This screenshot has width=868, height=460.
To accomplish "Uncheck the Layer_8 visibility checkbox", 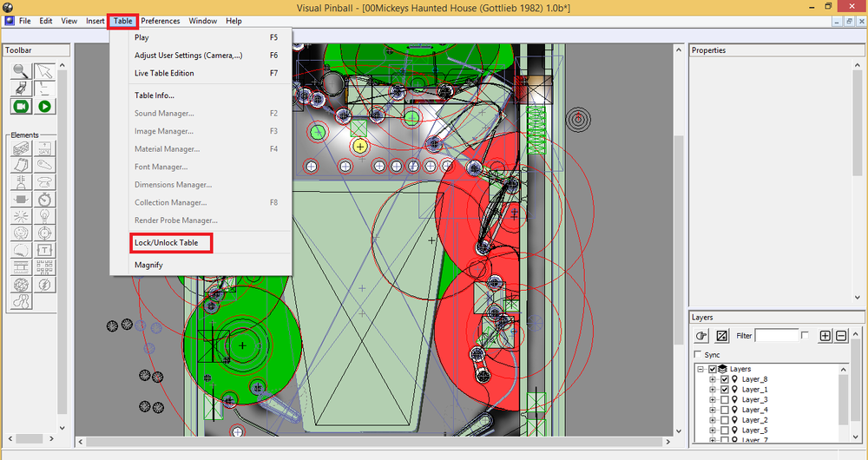I will pyautogui.click(x=724, y=379).
